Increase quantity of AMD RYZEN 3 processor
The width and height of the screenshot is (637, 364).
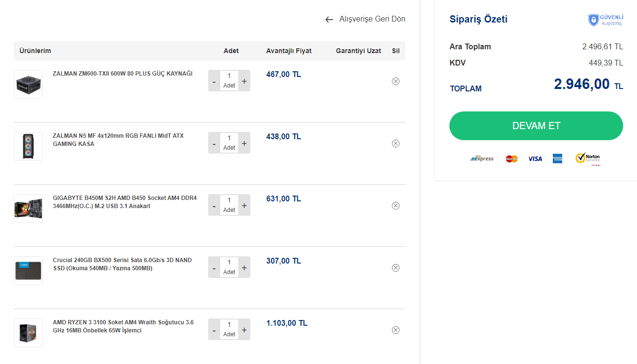point(244,330)
